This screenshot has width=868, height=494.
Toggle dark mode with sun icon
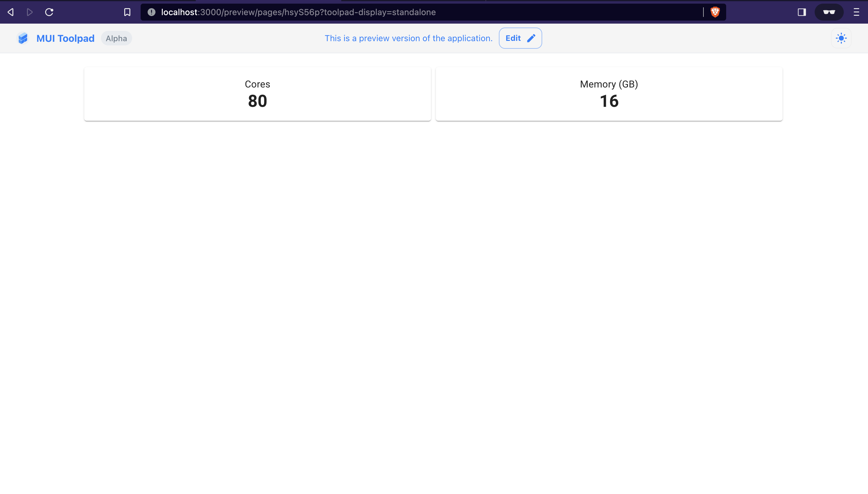click(x=841, y=38)
